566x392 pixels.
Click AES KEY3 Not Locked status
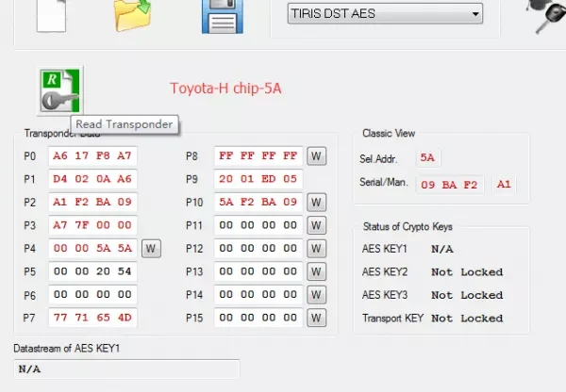[467, 295]
